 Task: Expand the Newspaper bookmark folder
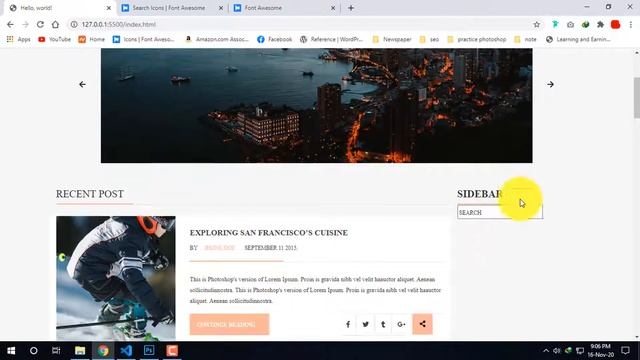pos(392,39)
